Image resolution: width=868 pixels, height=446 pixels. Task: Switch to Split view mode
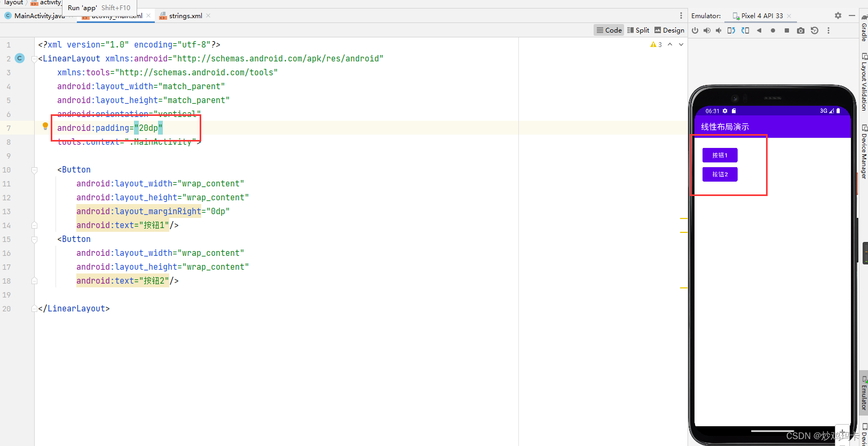click(638, 30)
